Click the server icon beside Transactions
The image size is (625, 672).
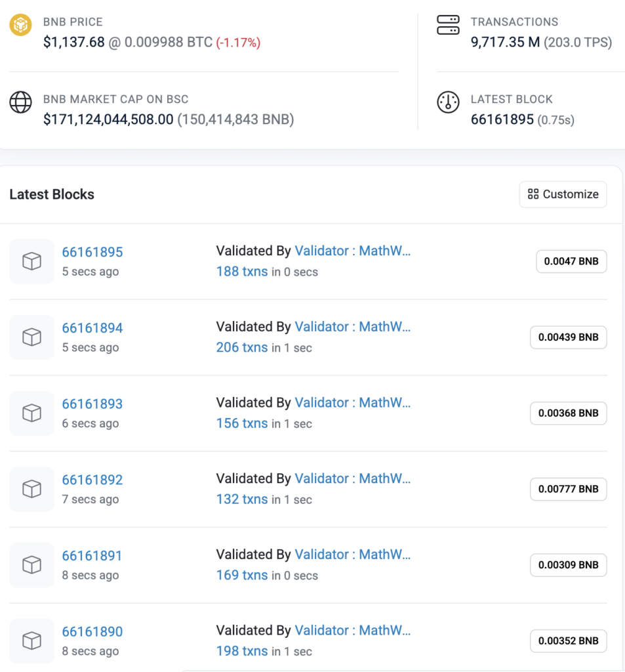click(x=448, y=26)
